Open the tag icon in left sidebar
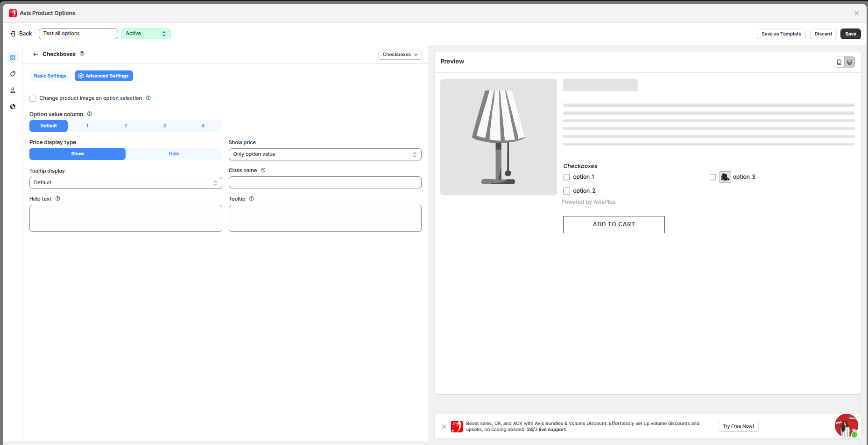This screenshot has width=868, height=445. 13,74
